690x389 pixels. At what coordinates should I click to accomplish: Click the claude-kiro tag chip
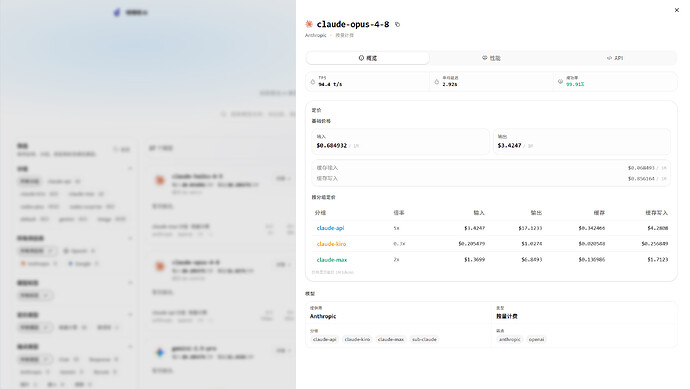tap(357, 339)
